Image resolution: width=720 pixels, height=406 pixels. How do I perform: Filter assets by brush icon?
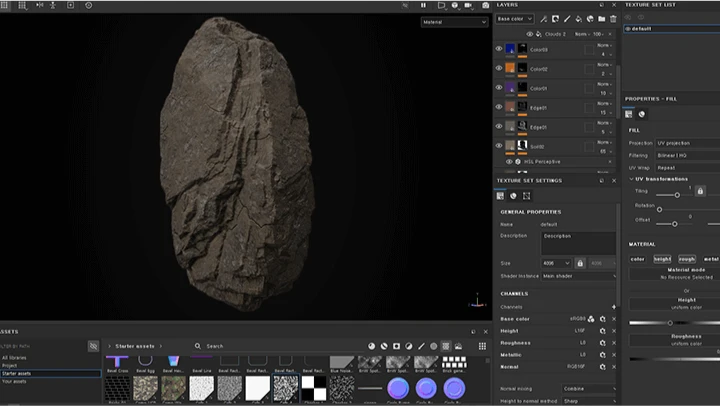point(421,346)
